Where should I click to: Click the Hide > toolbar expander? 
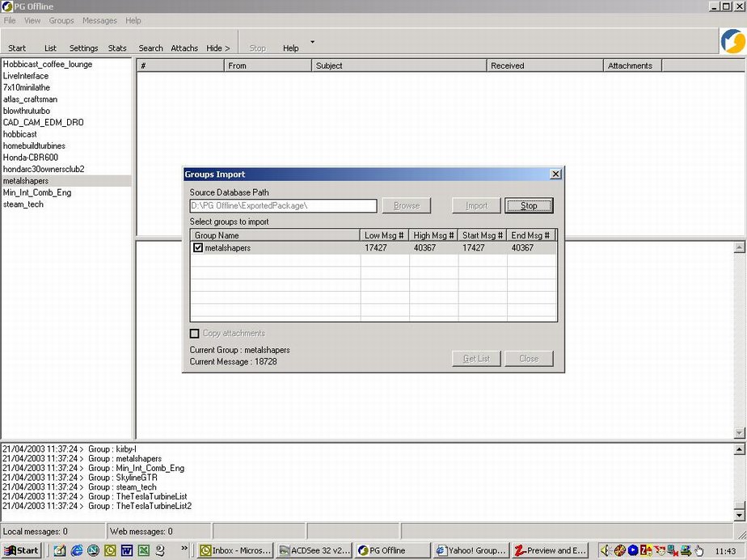tap(218, 48)
